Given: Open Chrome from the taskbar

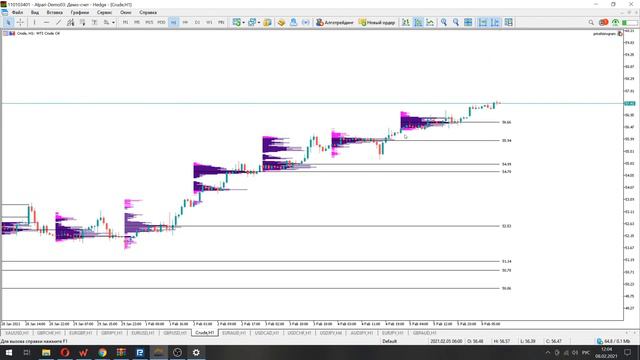Looking at the screenshot, I should (x=102, y=352).
